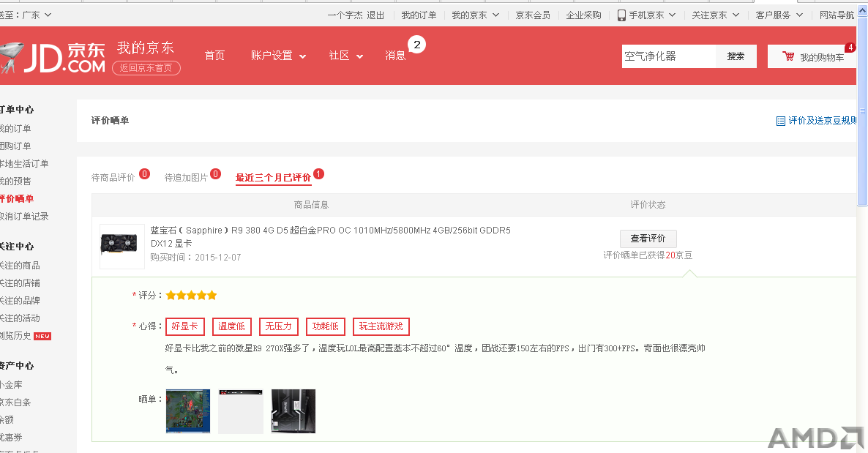Click the 好显卡 review tag
The image size is (868, 453).
point(185,326)
